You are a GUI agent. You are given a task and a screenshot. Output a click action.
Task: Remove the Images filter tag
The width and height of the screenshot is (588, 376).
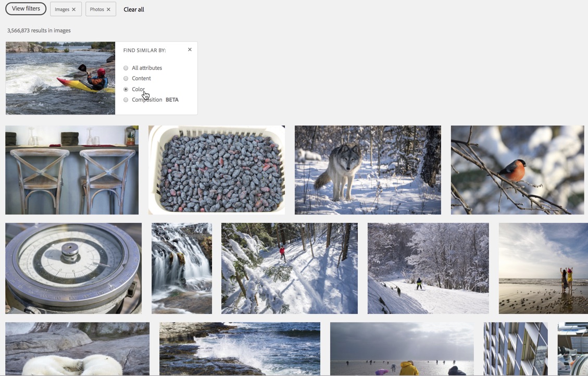pyautogui.click(x=73, y=9)
